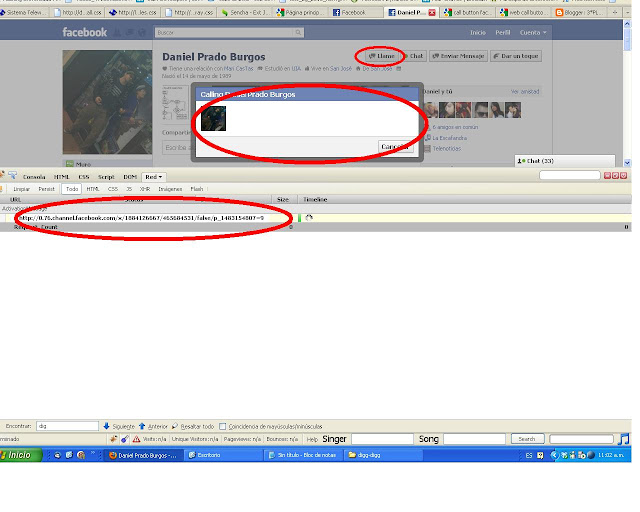Click the loading spinner in Timeline column

click(309, 218)
